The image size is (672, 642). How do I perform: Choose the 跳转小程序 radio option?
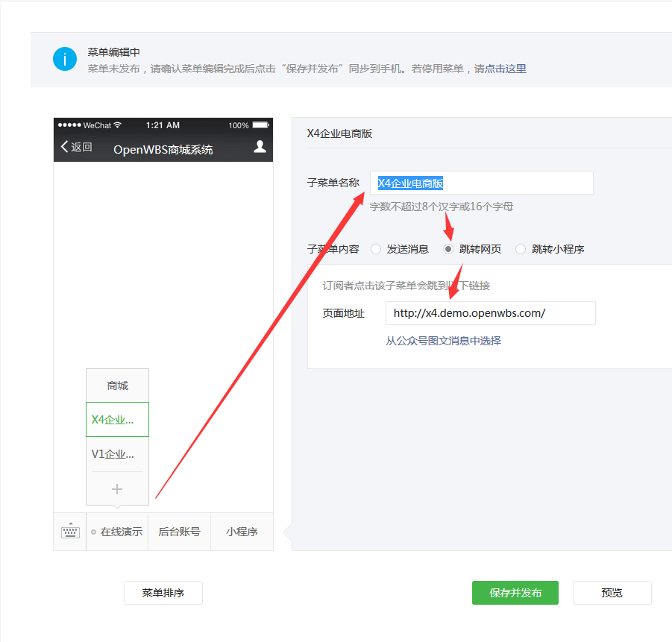(x=520, y=249)
